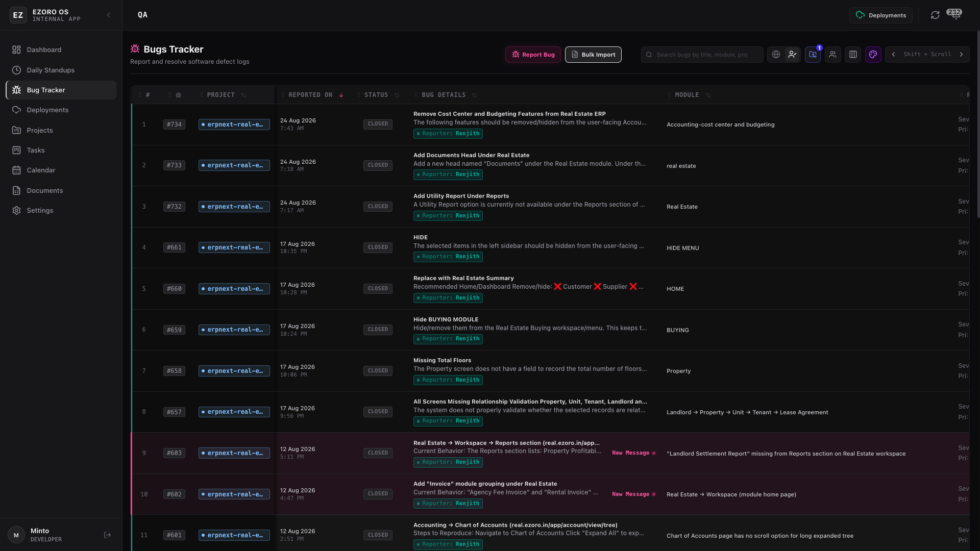
Task: Open the team members filter icon
Action: [833, 55]
